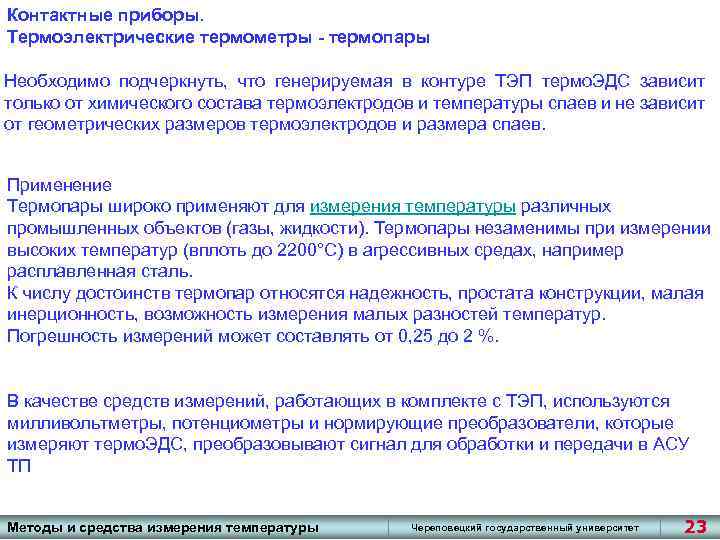Click the line starting 'инерционность, возможность измерения'
Screen dimensions: 720x540
306,315
